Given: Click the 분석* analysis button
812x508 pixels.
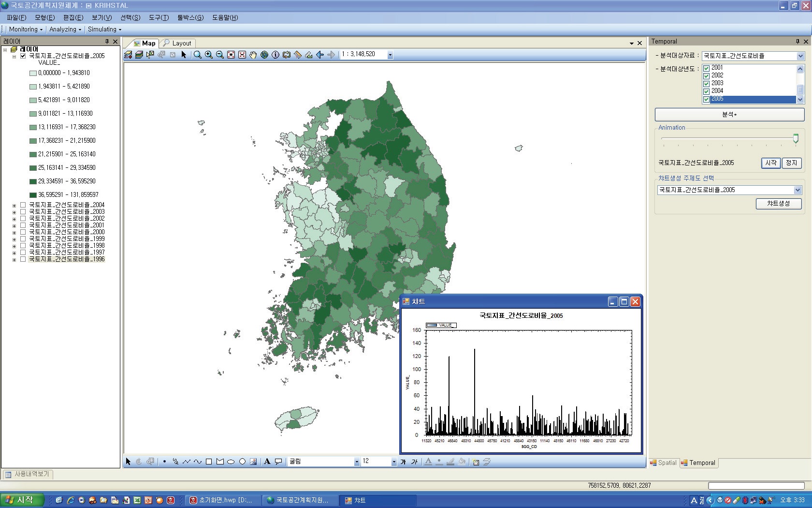Looking at the screenshot, I should [729, 115].
